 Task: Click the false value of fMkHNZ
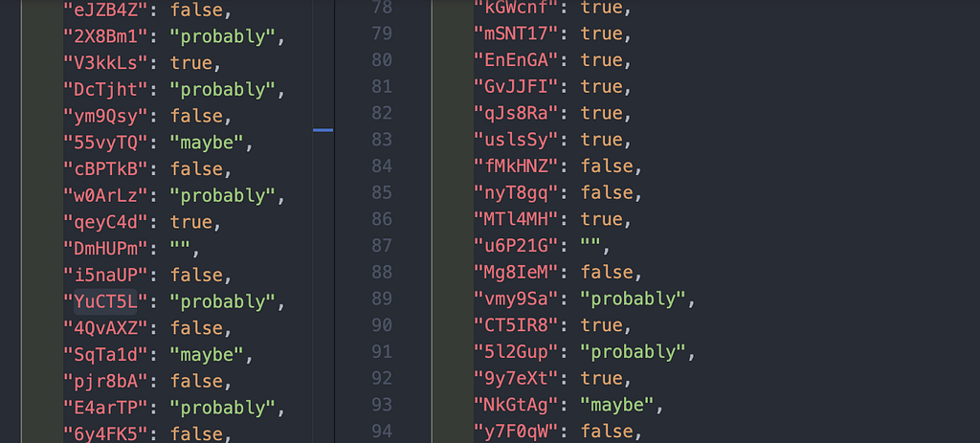click(606, 166)
